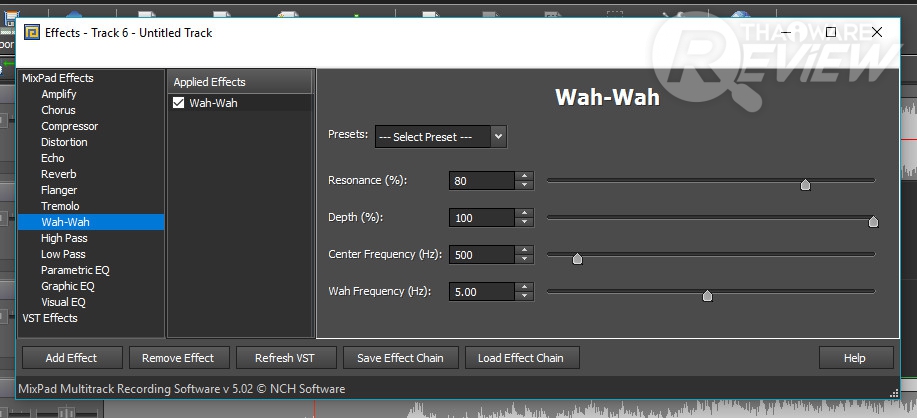The image size is (917, 418).
Task: Close the Effects window
Action: tap(877, 32)
